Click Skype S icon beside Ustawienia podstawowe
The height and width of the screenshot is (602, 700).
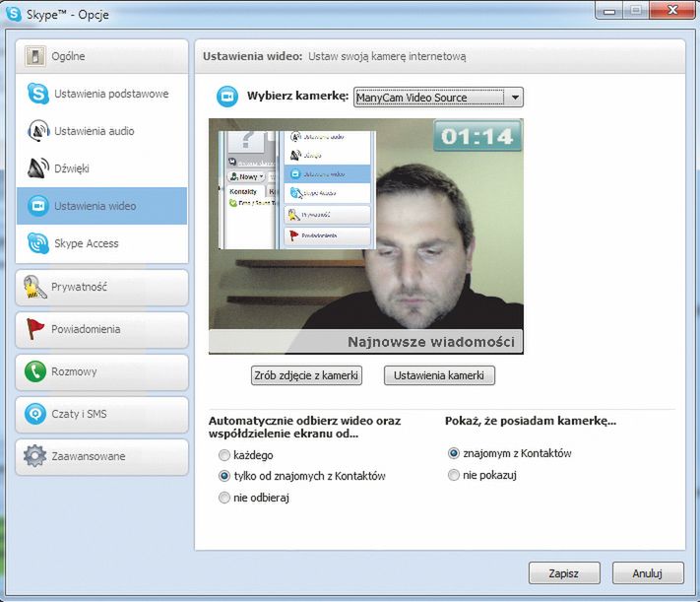tap(38, 94)
